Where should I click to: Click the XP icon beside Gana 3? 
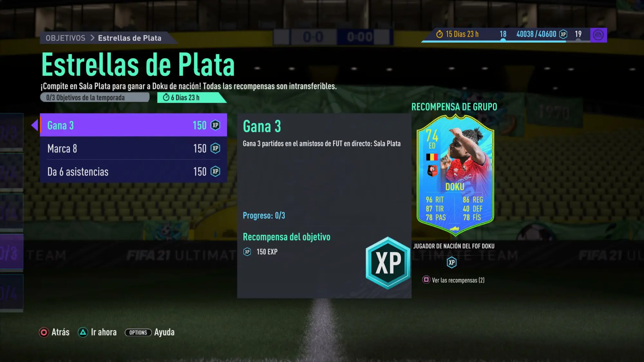click(215, 125)
